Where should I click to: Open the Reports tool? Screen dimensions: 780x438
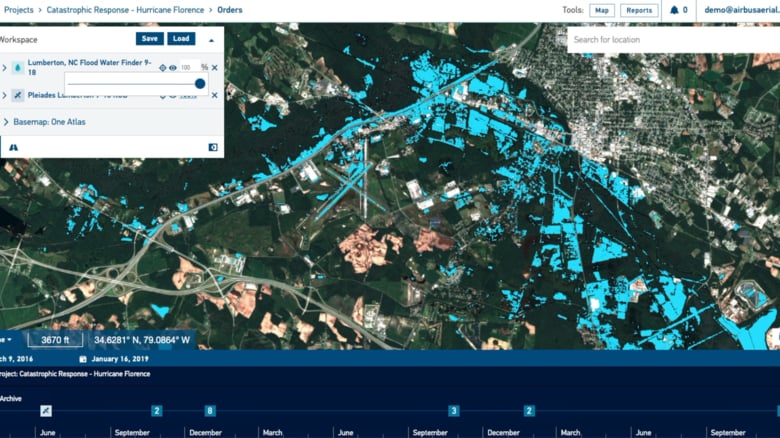coord(639,10)
